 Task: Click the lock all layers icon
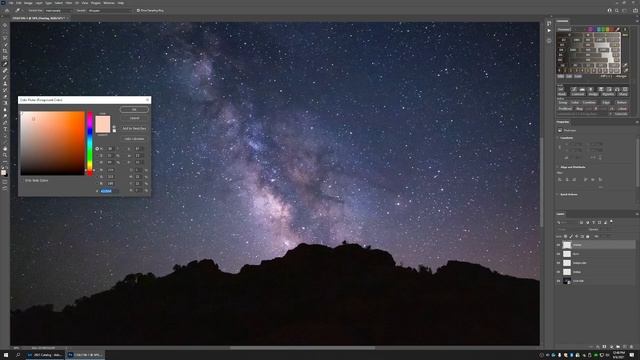point(588,236)
